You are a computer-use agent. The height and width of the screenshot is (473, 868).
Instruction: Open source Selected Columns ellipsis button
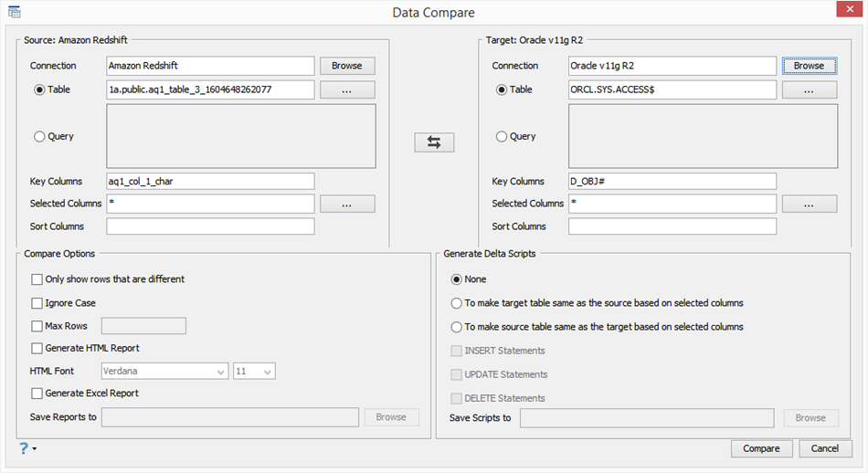tap(347, 205)
